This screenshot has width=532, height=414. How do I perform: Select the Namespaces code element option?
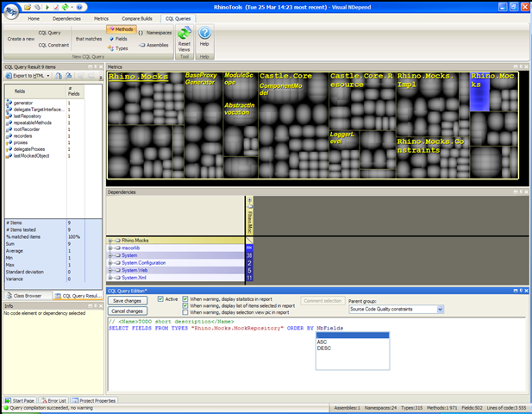155,33
